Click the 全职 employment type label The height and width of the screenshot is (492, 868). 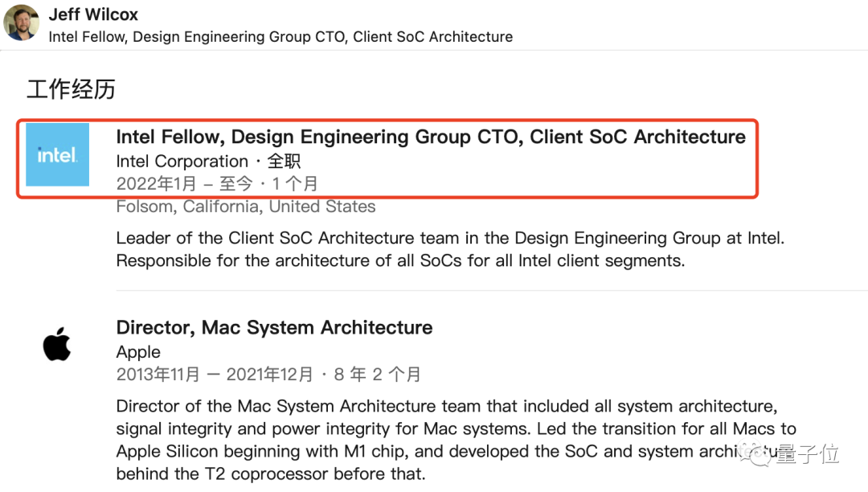pos(284,162)
